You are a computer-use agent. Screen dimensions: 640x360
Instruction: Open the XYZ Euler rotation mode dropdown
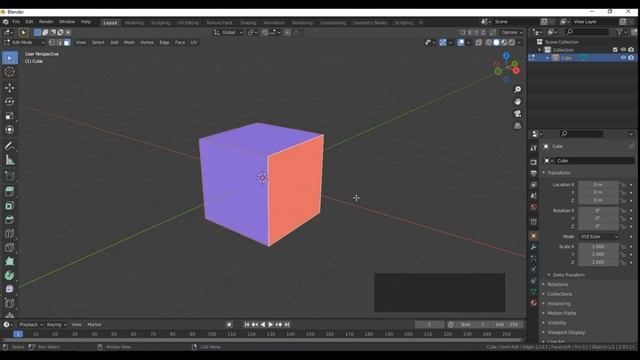point(599,237)
